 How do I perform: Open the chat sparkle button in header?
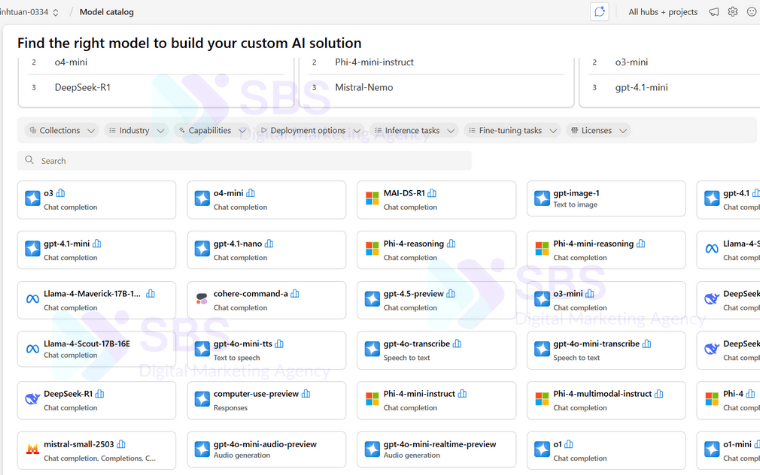600,12
